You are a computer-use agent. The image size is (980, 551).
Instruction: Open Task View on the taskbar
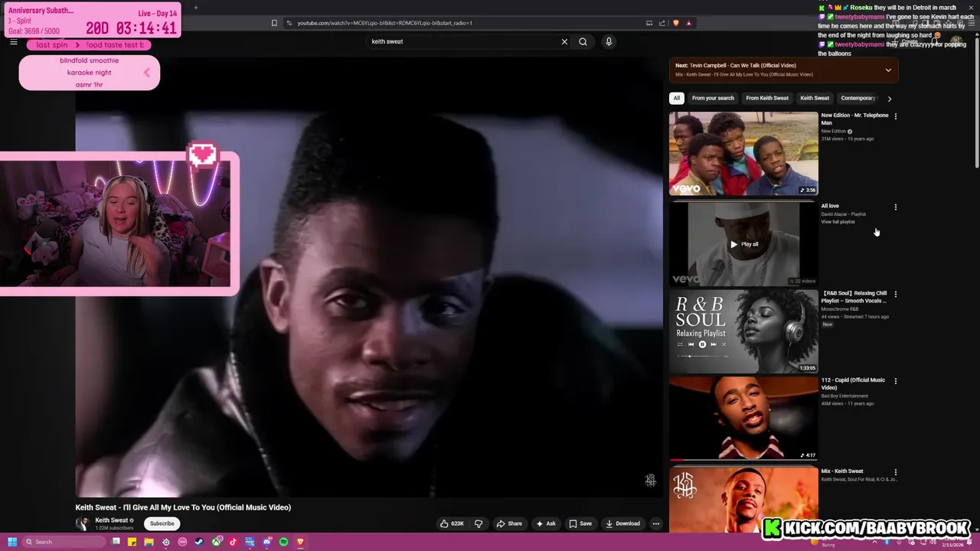click(x=116, y=542)
